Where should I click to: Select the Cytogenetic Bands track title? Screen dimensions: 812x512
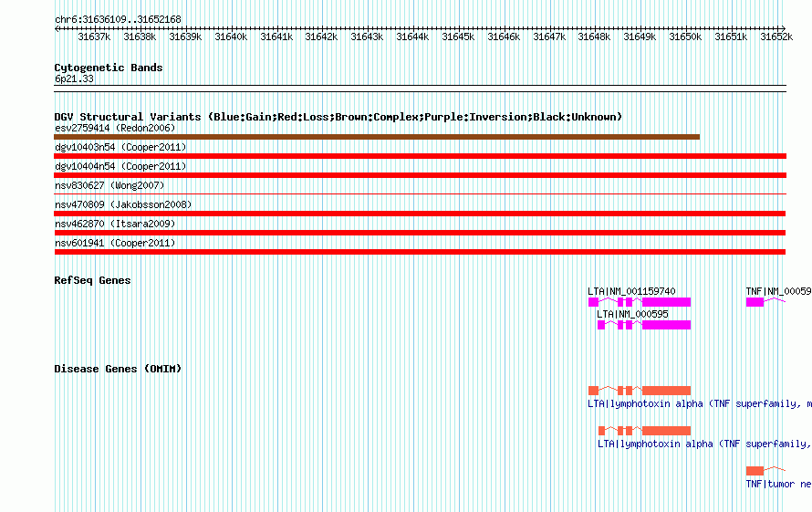click(x=109, y=68)
